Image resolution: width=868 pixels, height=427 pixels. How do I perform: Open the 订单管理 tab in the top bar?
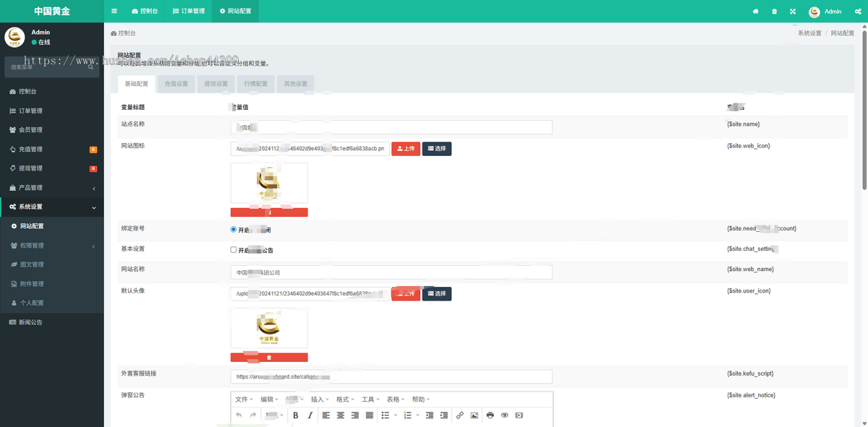pos(189,12)
